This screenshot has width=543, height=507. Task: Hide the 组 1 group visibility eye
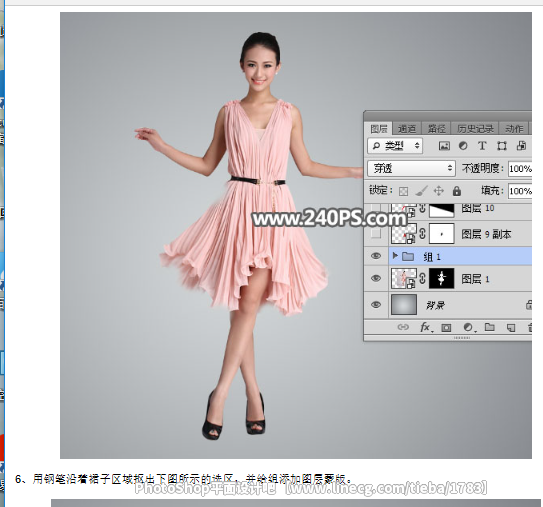(376, 256)
